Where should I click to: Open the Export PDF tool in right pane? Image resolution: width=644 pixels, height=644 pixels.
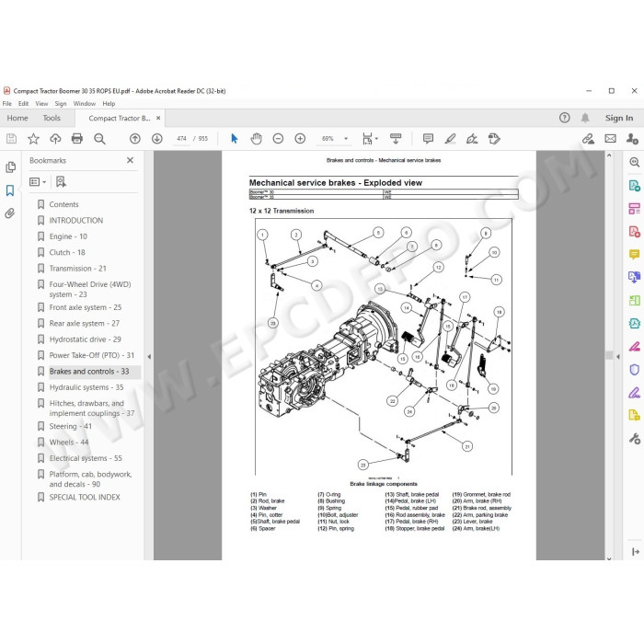pyautogui.click(x=634, y=185)
